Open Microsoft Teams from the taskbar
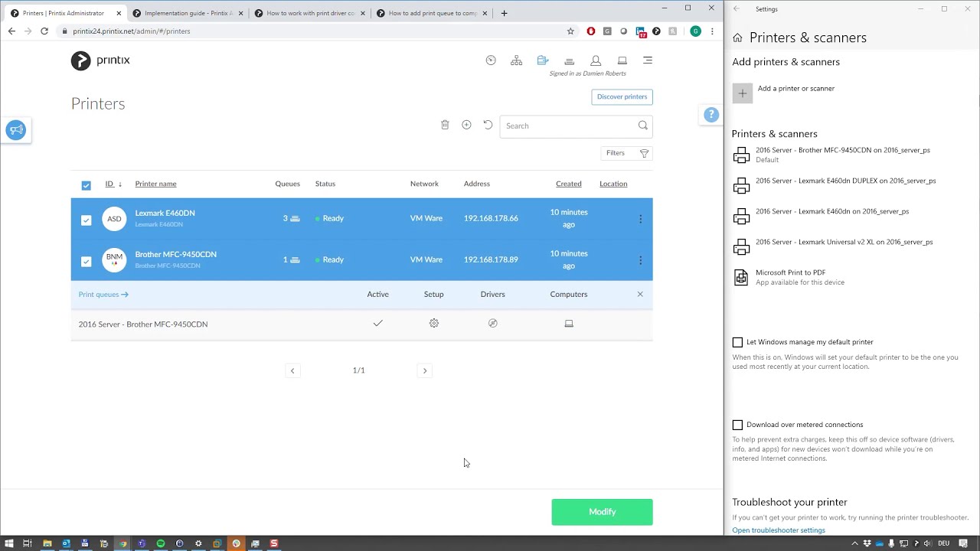This screenshot has height=551, width=980. tap(142, 543)
